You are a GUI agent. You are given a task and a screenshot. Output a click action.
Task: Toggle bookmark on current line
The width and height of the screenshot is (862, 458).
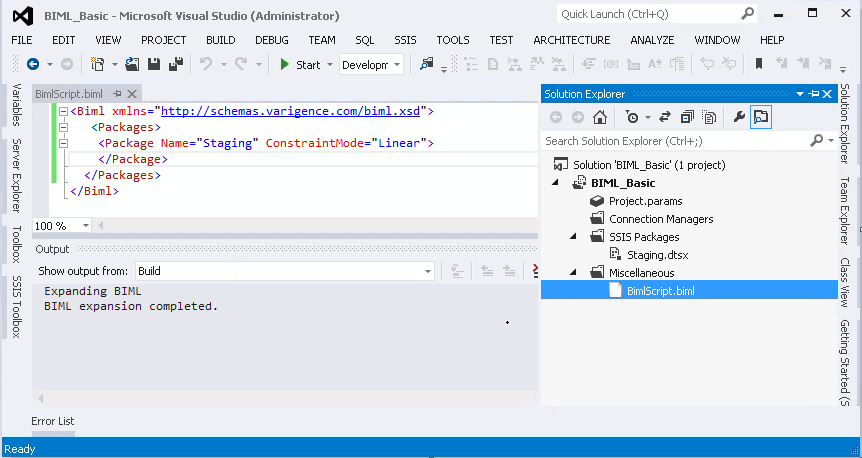(x=759, y=64)
